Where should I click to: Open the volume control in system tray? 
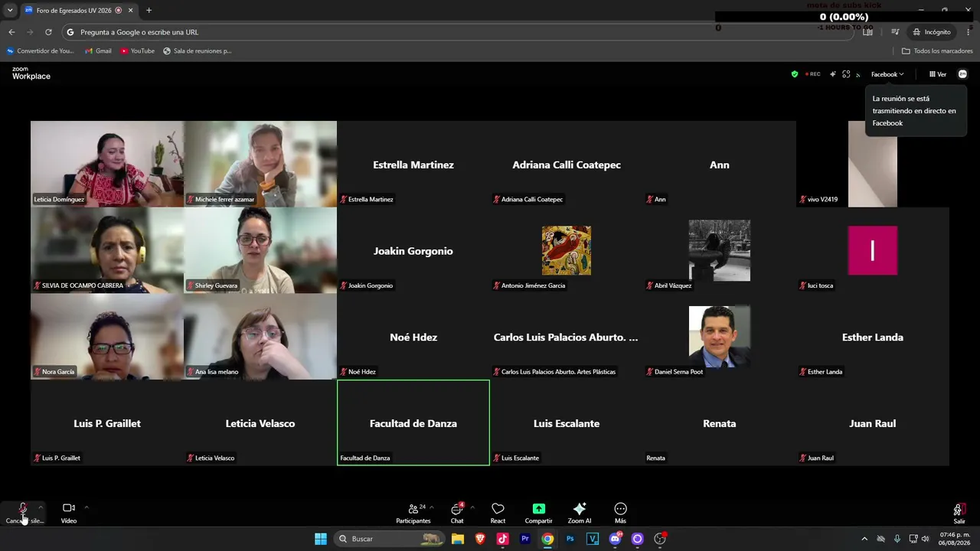(926, 539)
